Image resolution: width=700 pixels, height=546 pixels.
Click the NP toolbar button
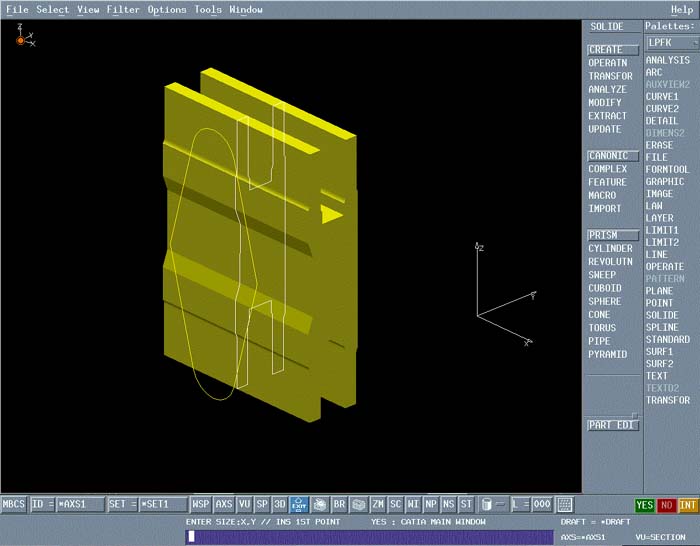pos(431,505)
